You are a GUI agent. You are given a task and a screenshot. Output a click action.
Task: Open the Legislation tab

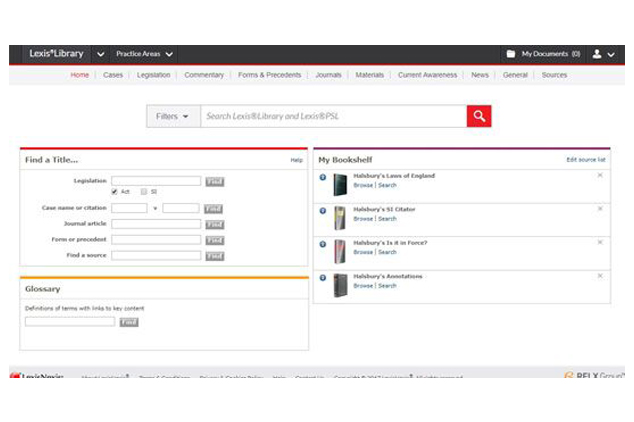point(153,75)
